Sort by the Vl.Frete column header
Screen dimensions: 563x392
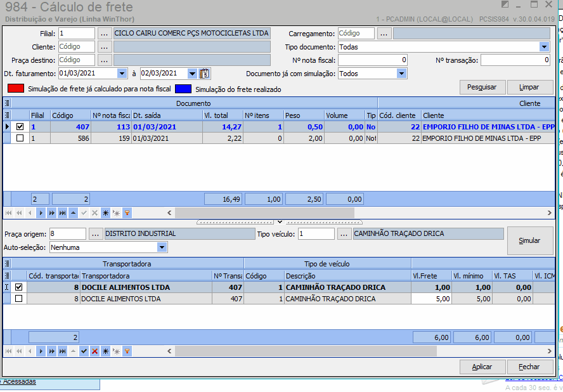point(431,275)
